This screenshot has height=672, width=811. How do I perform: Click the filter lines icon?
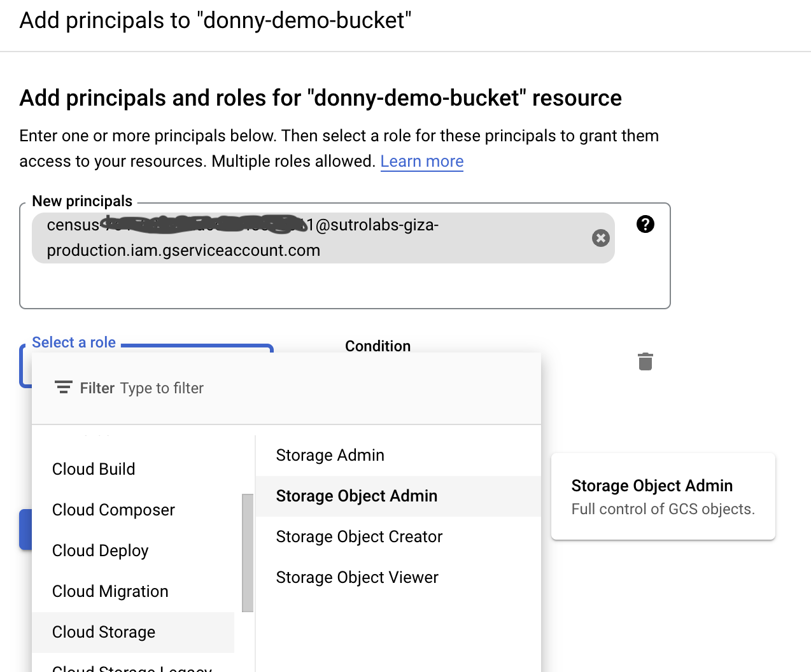(x=63, y=388)
